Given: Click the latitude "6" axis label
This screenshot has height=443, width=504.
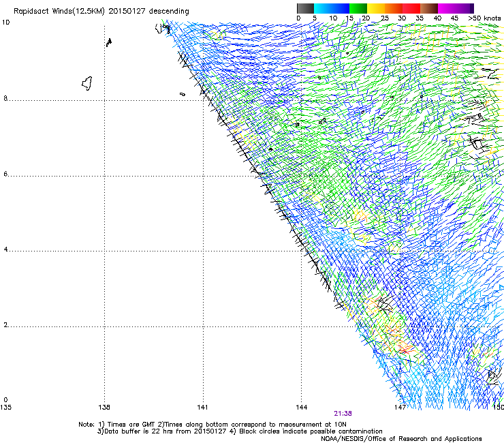Looking at the screenshot, I should (5, 174).
